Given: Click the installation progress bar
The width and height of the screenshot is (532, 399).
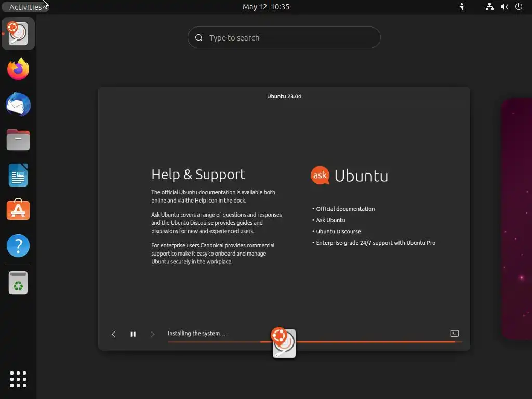Looking at the screenshot, I should pos(314,342).
